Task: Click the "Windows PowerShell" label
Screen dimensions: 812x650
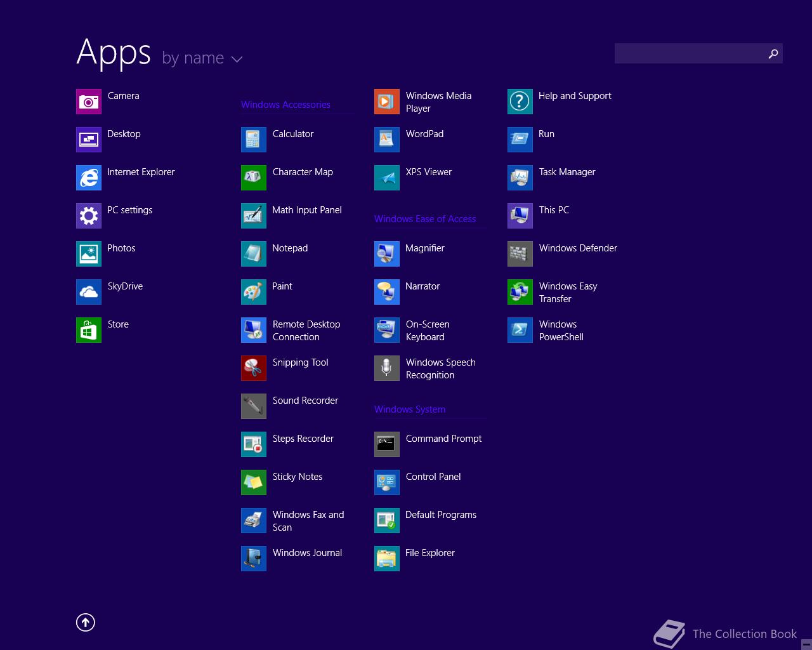Action: point(561,331)
